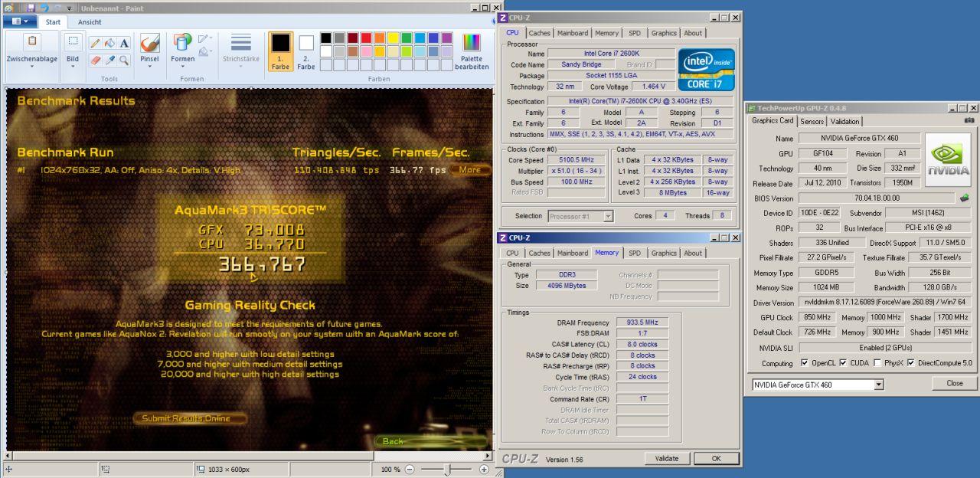Image resolution: width=980 pixels, height=478 pixels.
Task: Click the Redo arrow in Paint title bar
Action: click(x=57, y=8)
